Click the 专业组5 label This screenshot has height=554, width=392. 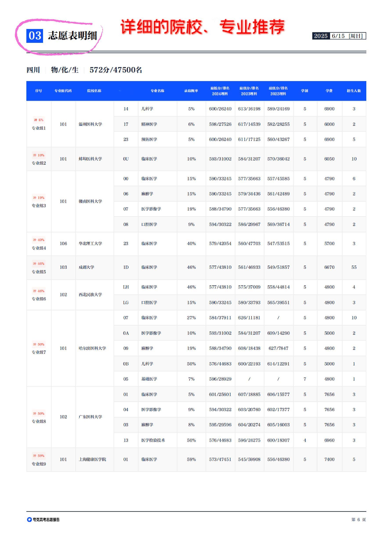point(39,272)
